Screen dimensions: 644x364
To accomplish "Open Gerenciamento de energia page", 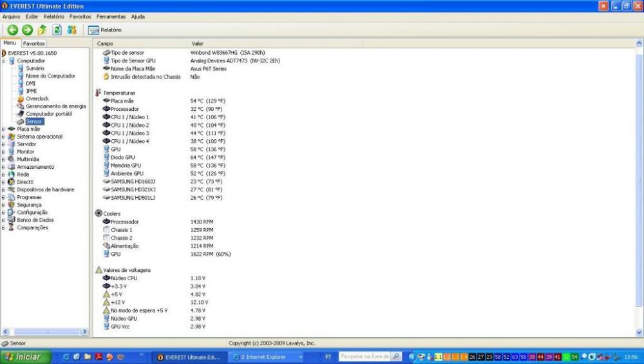I will (x=55, y=106).
